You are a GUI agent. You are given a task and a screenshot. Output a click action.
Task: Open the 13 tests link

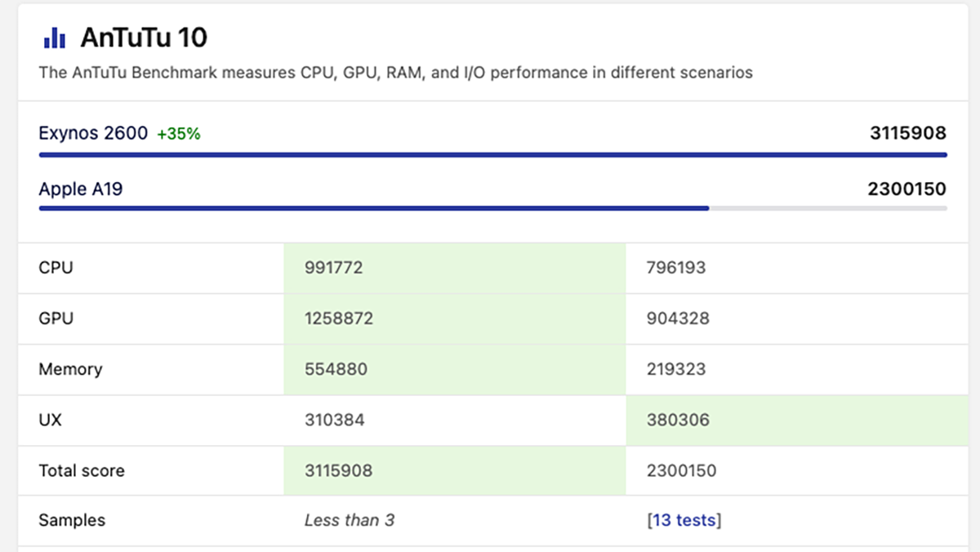pos(684,520)
